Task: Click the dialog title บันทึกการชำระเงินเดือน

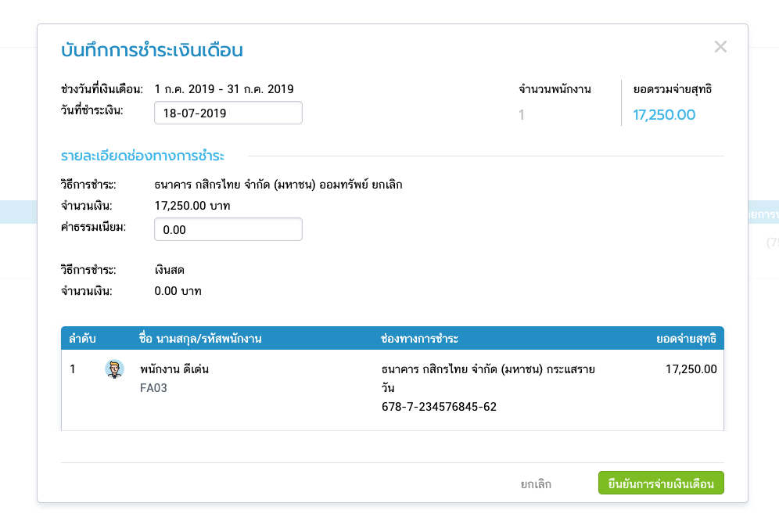Action: (154, 49)
